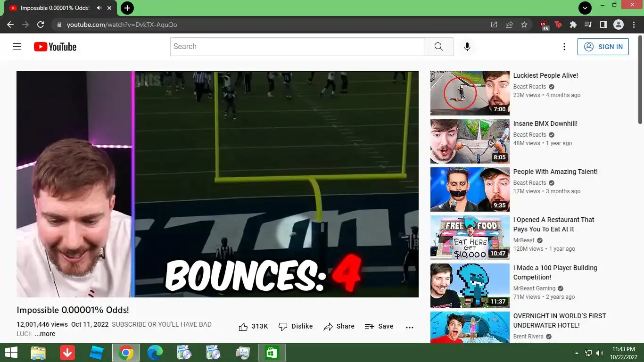Click the address bar URL
Image resolution: width=644 pixels, height=362 pixels.
[122, 25]
